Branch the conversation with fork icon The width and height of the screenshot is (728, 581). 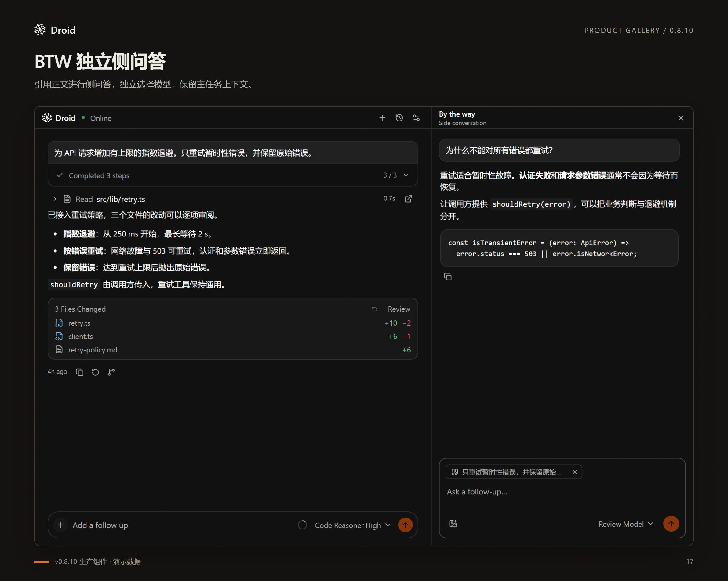pos(111,372)
